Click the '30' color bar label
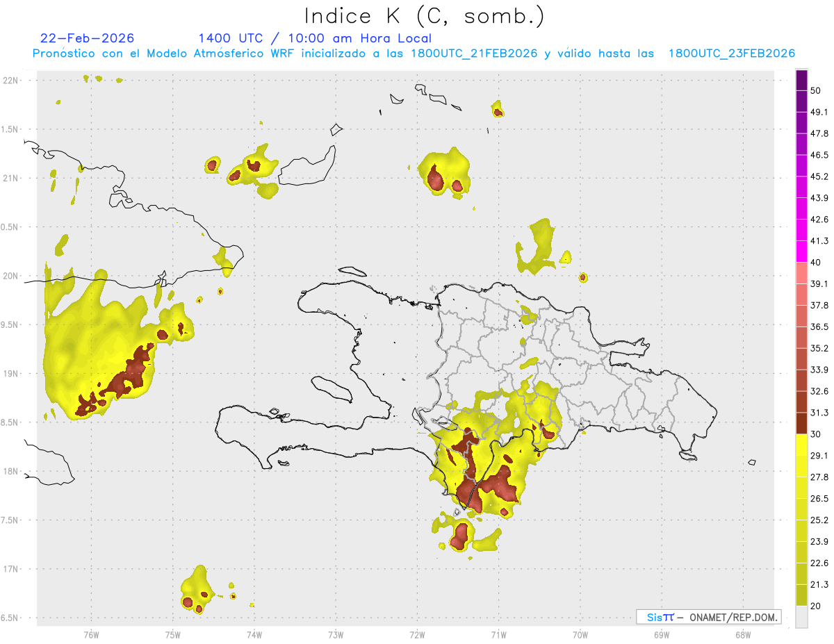834x644 pixels. pos(815,434)
